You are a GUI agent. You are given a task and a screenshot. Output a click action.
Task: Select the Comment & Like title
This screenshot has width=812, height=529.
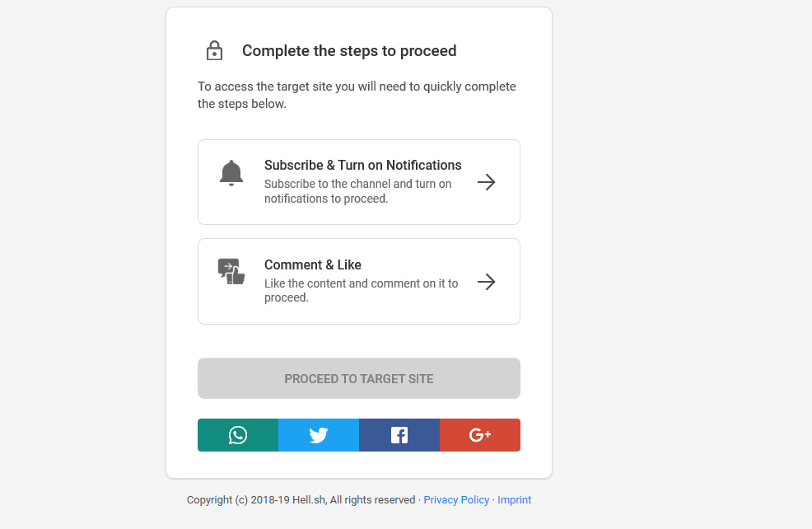point(313,264)
